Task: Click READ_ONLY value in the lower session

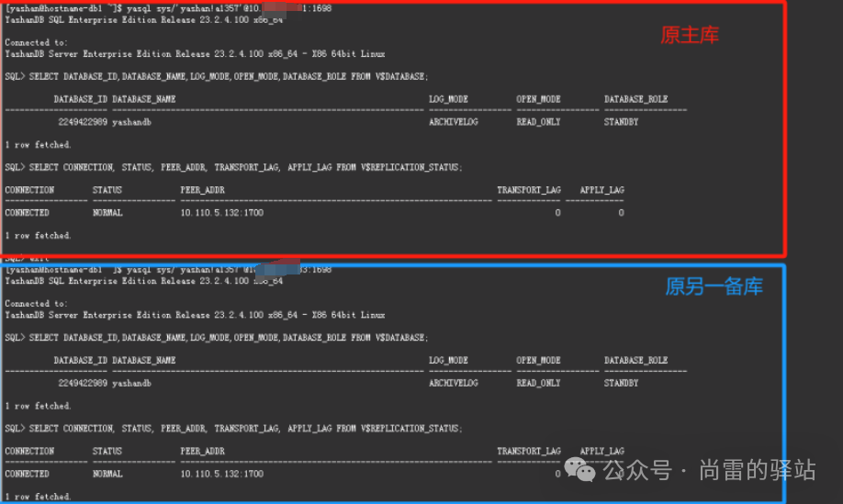Action: point(538,383)
